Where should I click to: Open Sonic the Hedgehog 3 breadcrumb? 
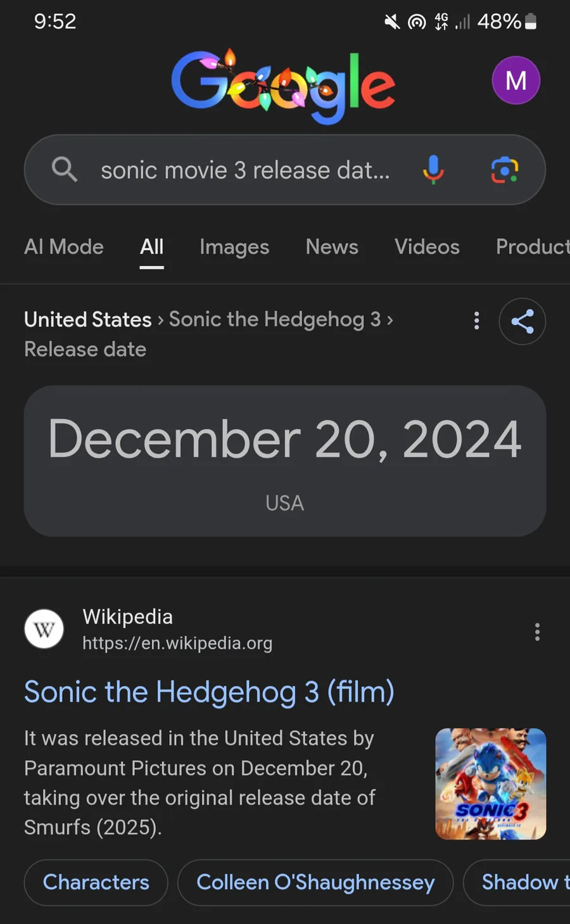pos(275,319)
